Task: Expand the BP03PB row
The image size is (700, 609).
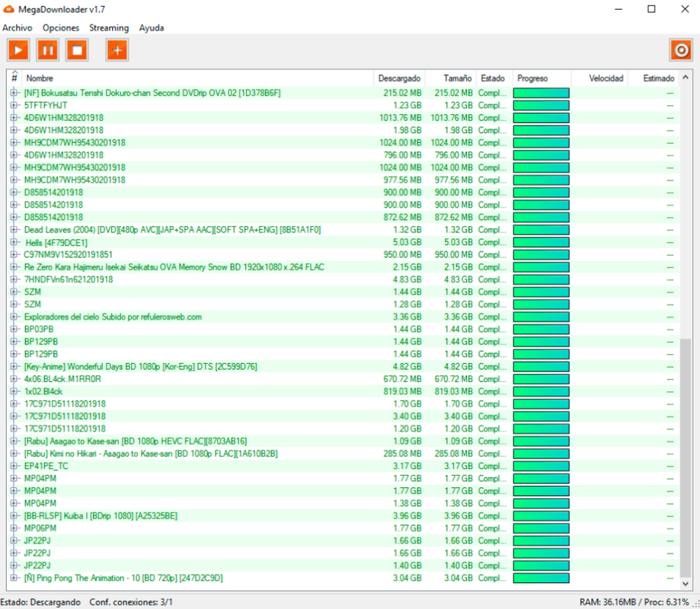Action: [x=14, y=330]
